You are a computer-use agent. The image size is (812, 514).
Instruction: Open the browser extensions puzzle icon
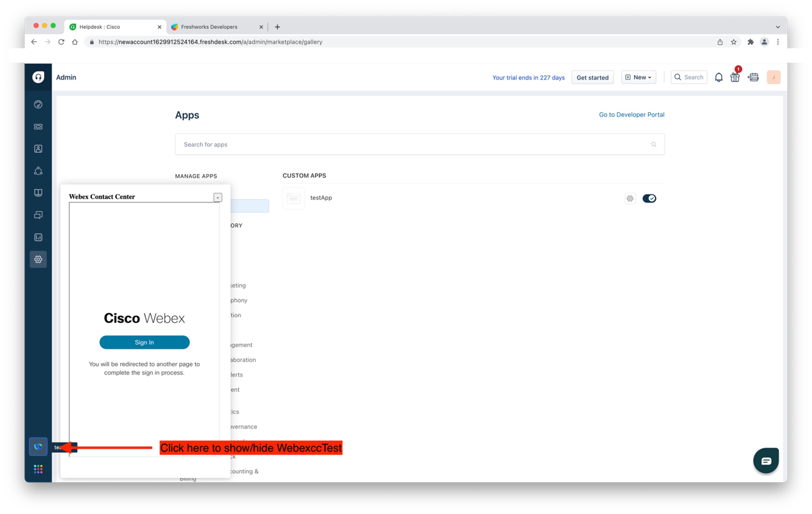click(750, 42)
